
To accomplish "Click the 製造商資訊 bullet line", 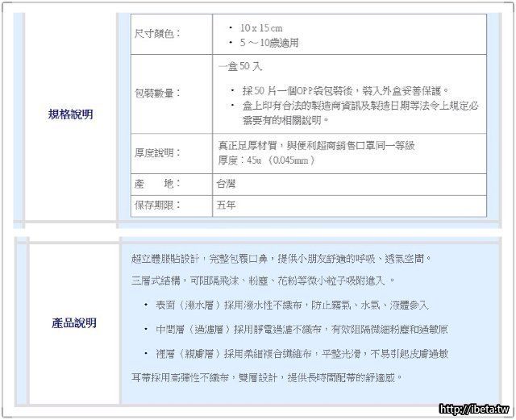I will click(355, 106).
